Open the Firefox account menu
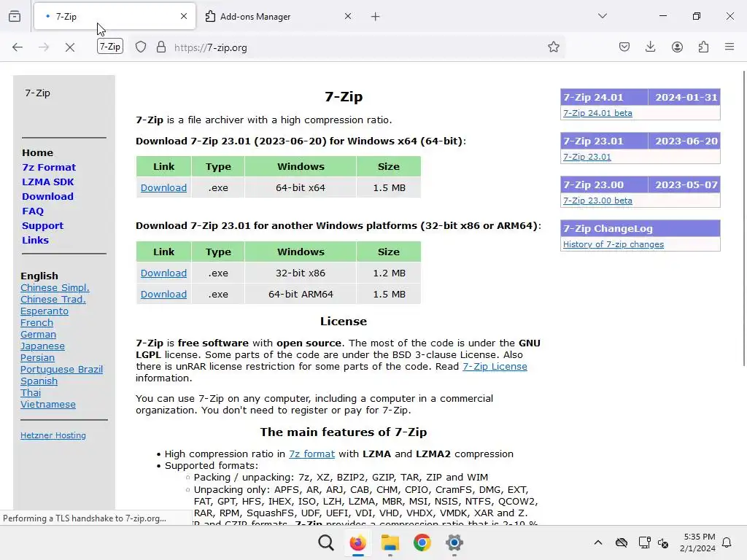Viewport: 747px width, 560px height. click(x=677, y=47)
